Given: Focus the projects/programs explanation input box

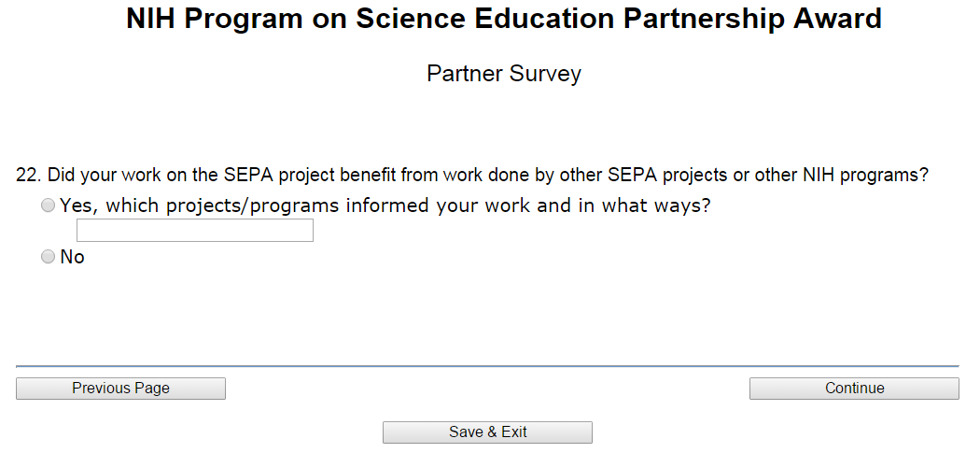Looking at the screenshot, I should 194,231.
